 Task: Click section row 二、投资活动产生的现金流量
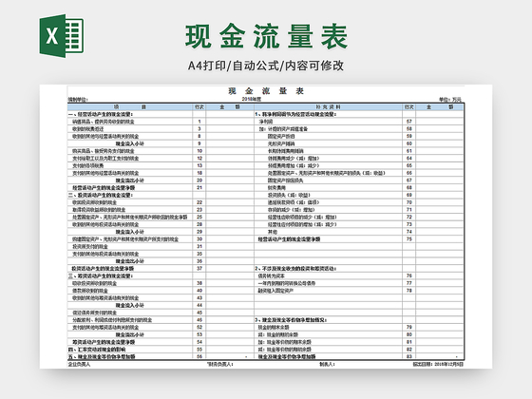(101, 195)
